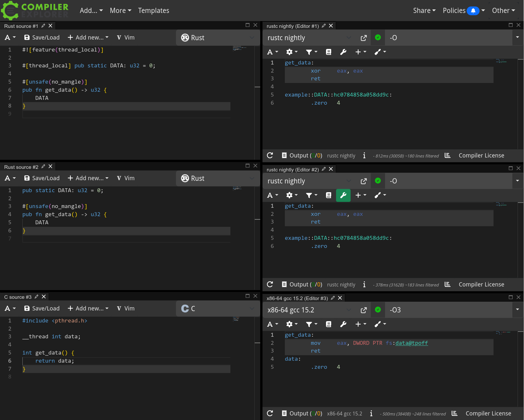Image resolution: width=524 pixels, height=420 pixels.
Task: Open the Add... menu
Action: click(x=91, y=10)
